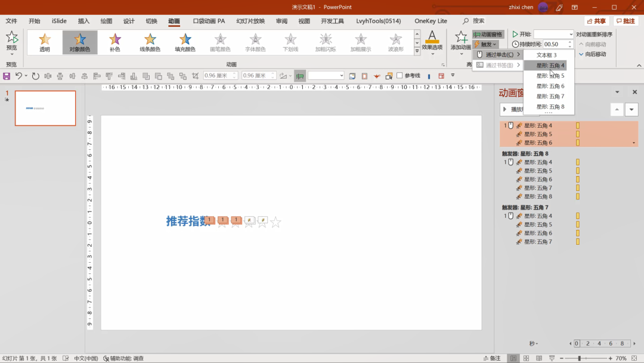Switch to normal view in status bar
Image resolution: width=644 pixels, height=363 pixels.
(513, 358)
